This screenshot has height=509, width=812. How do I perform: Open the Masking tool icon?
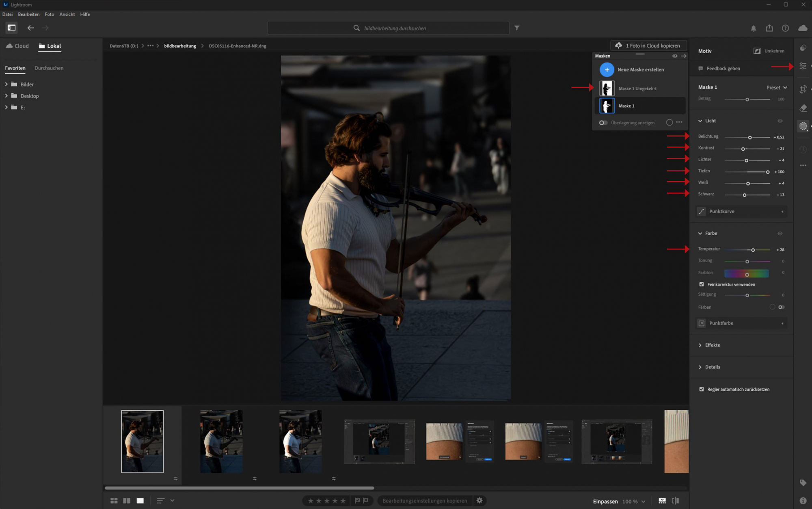pos(803,126)
